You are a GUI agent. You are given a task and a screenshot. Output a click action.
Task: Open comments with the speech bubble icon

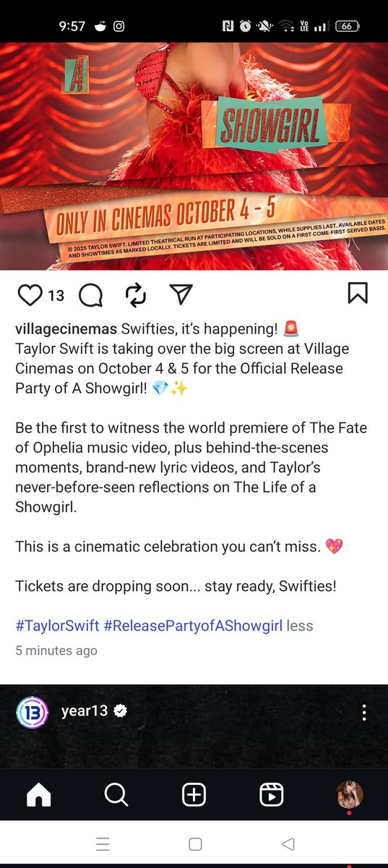pyautogui.click(x=90, y=294)
